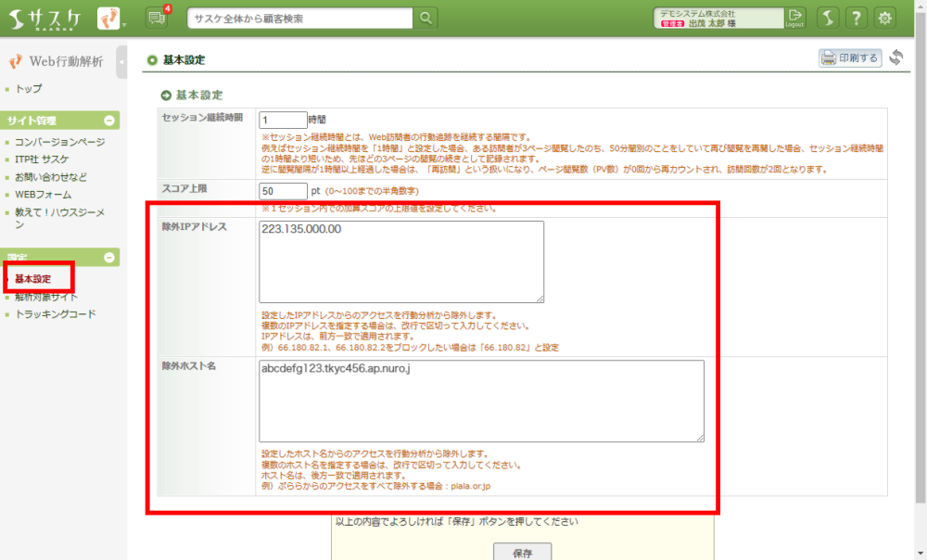Open ITP社 サスケ site link
927x560 pixels.
pyautogui.click(x=42, y=159)
